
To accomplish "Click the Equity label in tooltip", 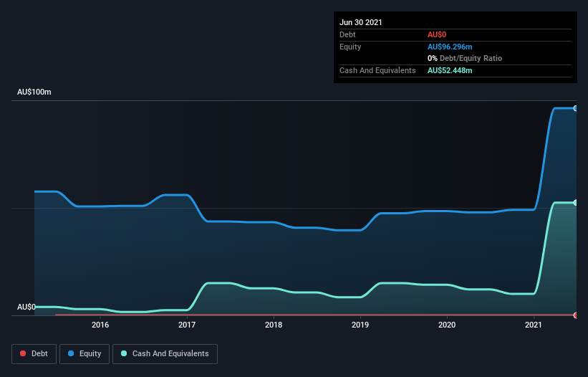I will coord(350,47).
